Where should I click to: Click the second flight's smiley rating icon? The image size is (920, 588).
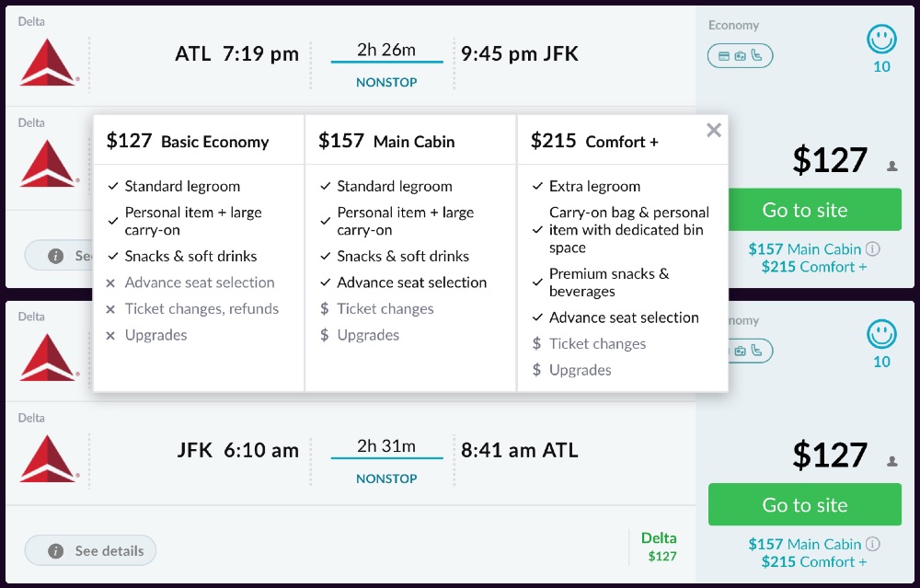point(881,334)
